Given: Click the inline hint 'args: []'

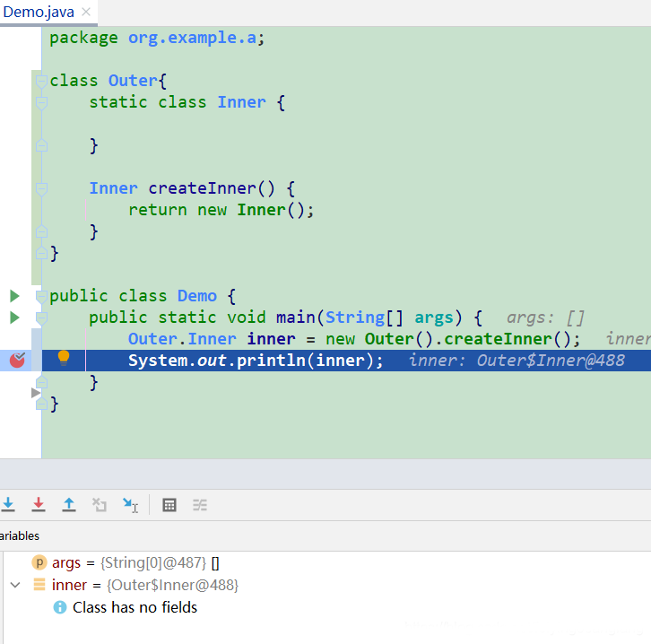Looking at the screenshot, I should point(545,318).
